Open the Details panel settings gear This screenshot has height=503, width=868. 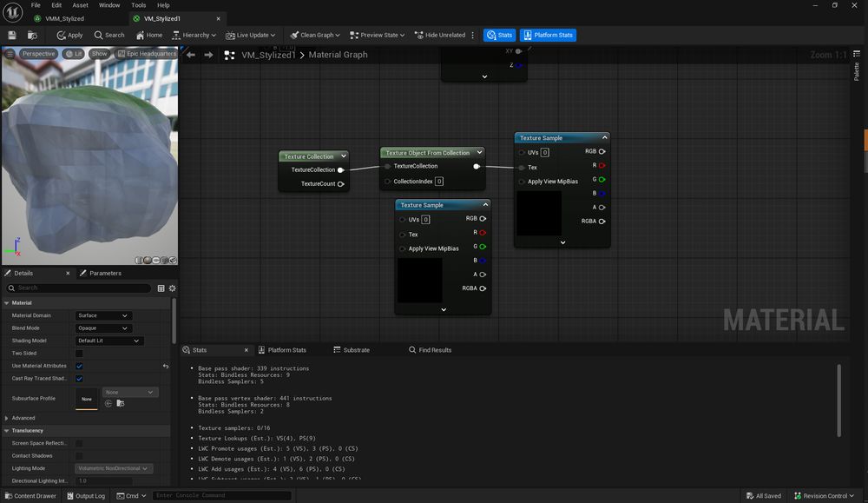(x=172, y=288)
